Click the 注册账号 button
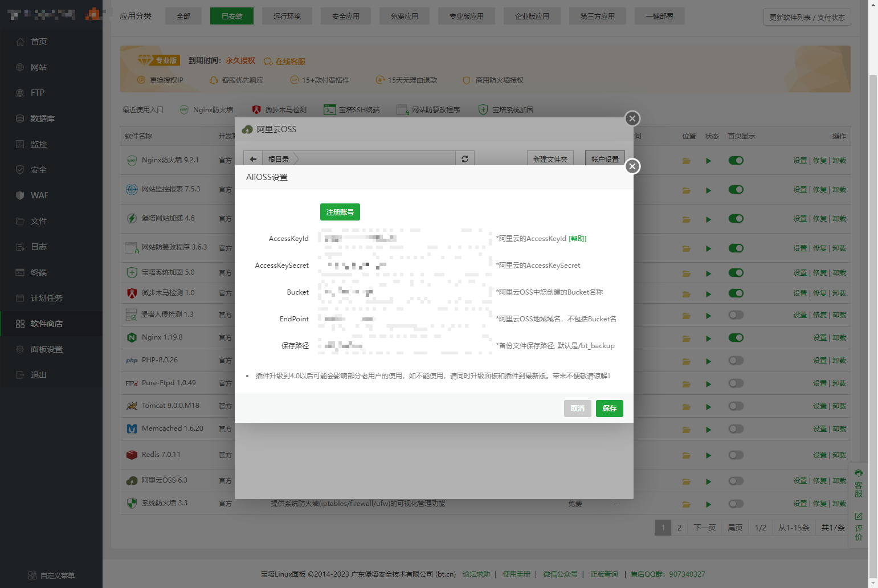Screen dimensions: 878x588 pyautogui.click(x=340, y=212)
